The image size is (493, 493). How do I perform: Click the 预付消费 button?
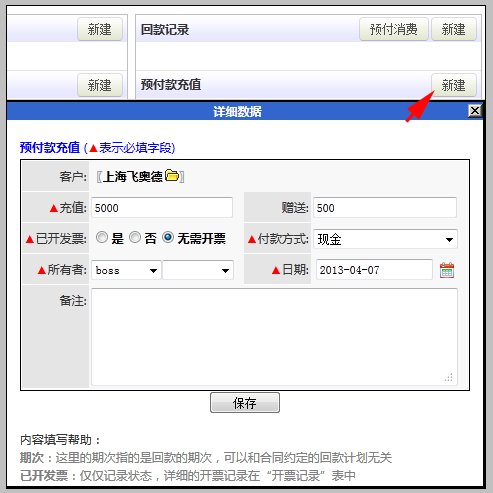(x=394, y=29)
